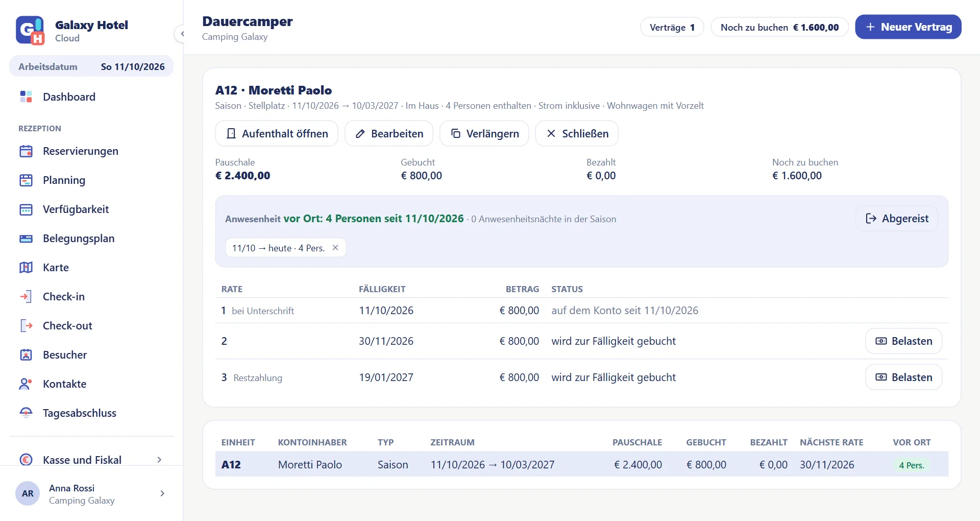This screenshot has height=521, width=980.
Task: Click the status auf dem Konto seit 11/10/2026
Action: [x=625, y=311]
